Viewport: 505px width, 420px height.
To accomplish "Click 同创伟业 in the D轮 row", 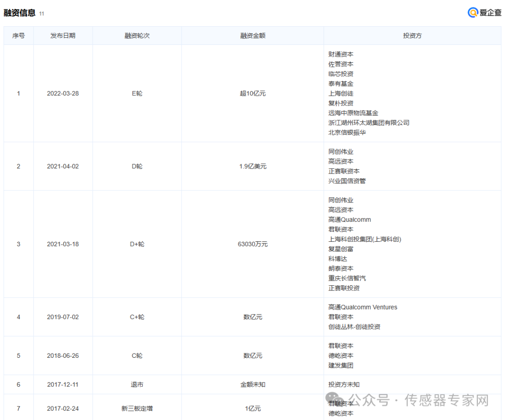I will click(x=341, y=152).
